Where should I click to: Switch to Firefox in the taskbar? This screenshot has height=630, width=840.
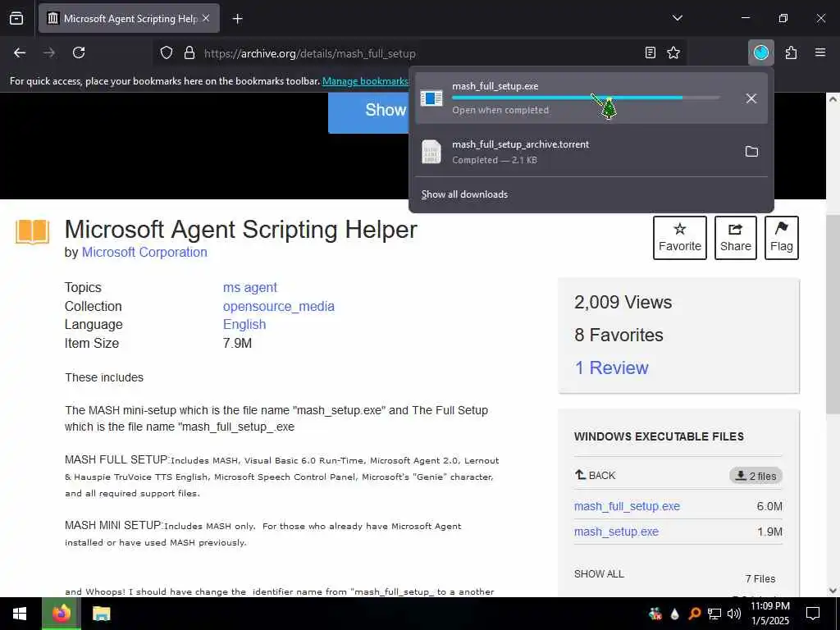pos(62,614)
